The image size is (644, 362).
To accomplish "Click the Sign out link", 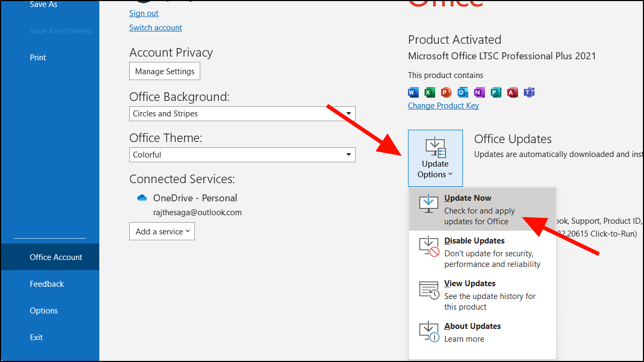I will click(x=144, y=13).
